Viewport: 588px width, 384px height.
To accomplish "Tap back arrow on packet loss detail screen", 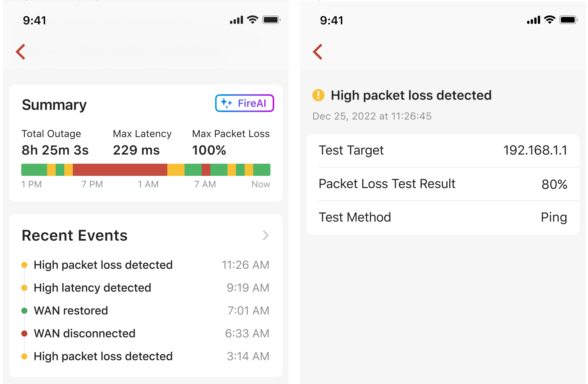I will click(x=318, y=52).
